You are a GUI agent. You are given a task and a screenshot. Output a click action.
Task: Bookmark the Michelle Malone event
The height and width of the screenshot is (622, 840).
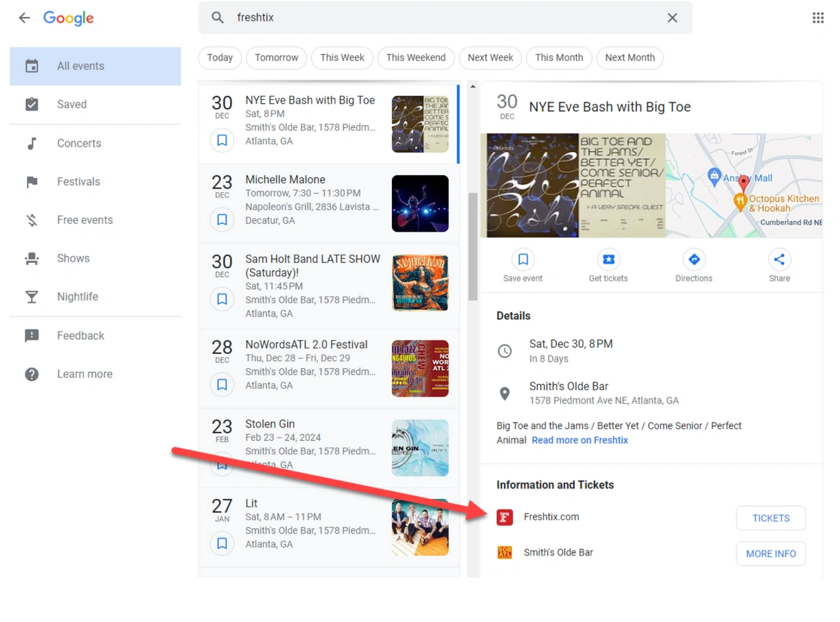pos(222,220)
